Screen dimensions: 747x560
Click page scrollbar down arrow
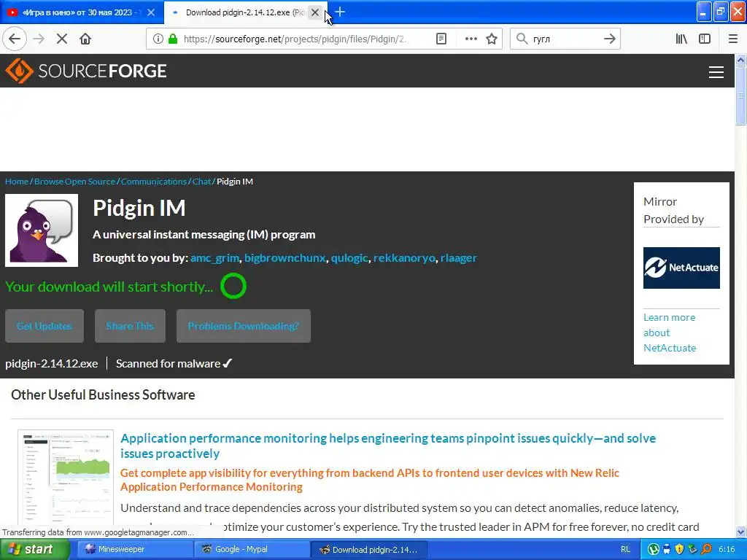coord(740,532)
